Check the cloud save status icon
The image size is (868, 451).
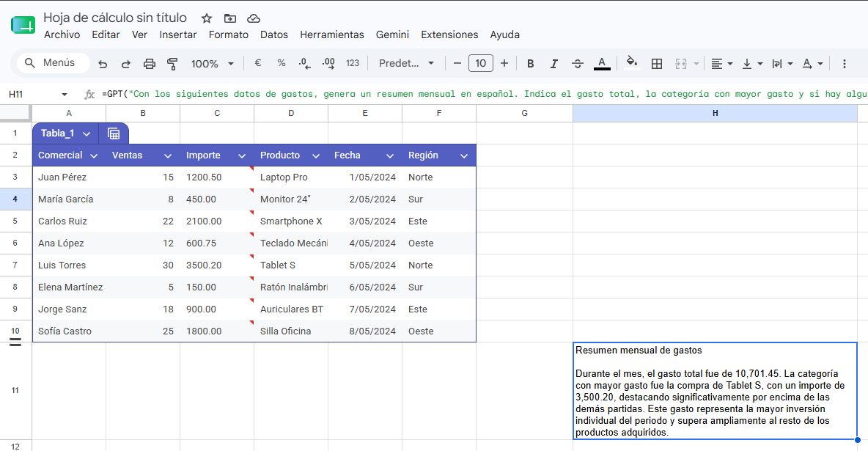tap(254, 18)
